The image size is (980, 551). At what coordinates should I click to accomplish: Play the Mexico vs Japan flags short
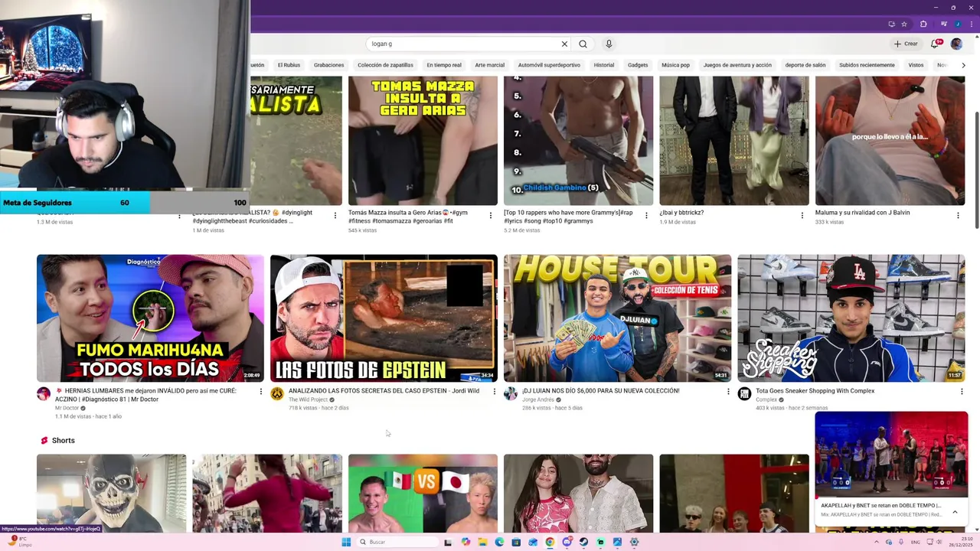coord(423,493)
